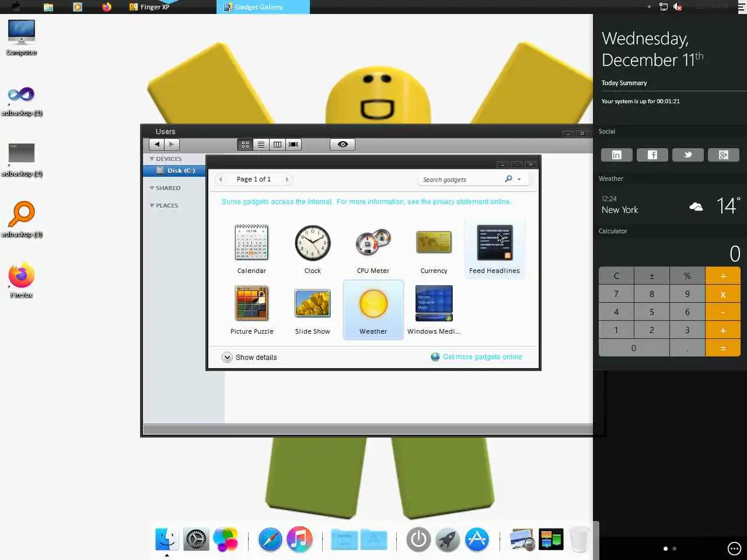Switch Users window to column view
The width and height of the screenshot is (747, 560).
pos(277,144)
